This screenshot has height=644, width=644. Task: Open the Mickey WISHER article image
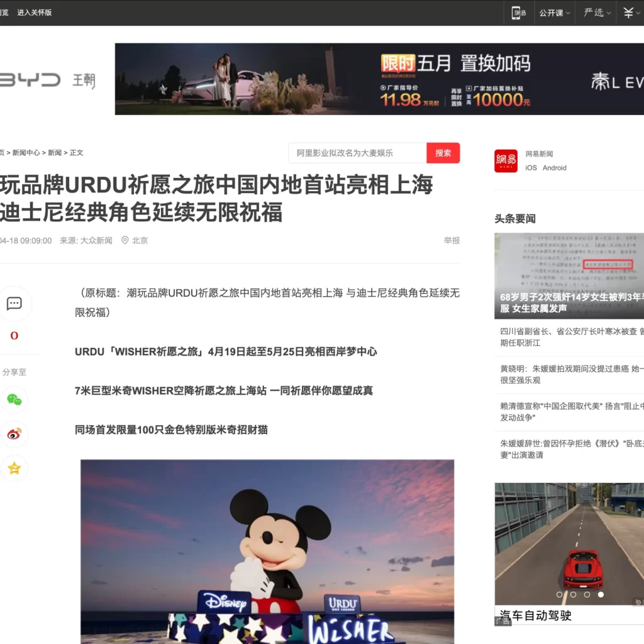point(267,552)
